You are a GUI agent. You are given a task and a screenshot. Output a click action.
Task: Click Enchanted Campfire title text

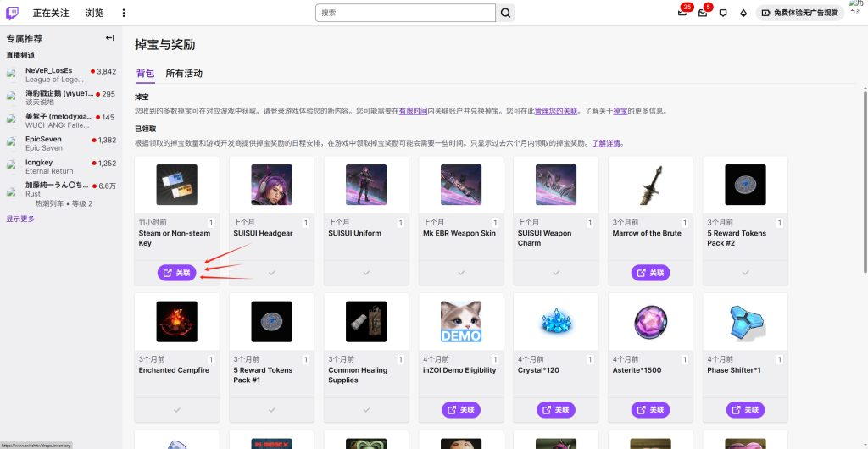point(174,370)
